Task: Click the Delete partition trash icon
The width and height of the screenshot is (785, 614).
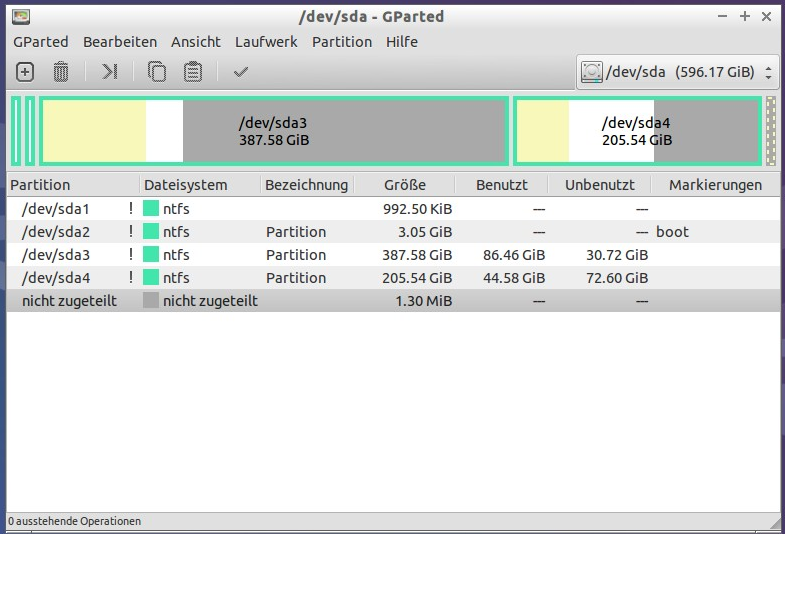Action: [61, 72]
